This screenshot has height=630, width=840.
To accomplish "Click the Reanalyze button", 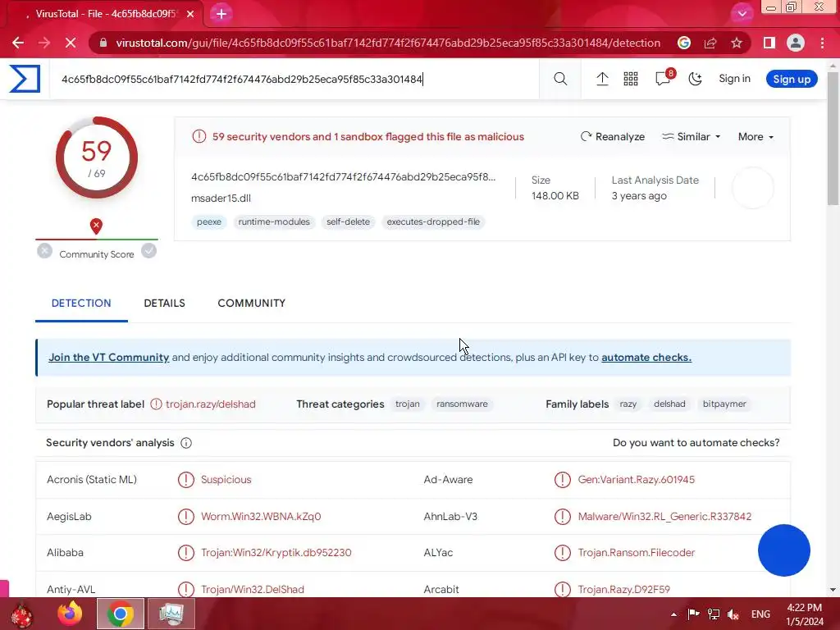I will [612, 137].
